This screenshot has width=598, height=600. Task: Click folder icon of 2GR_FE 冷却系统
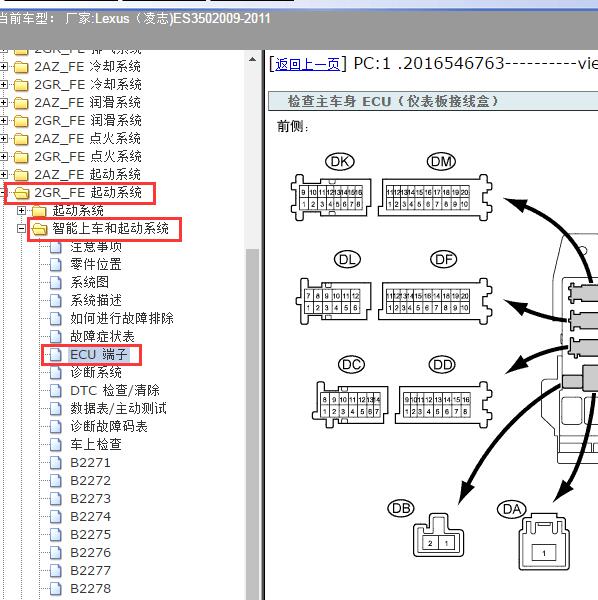click(21, 85)
